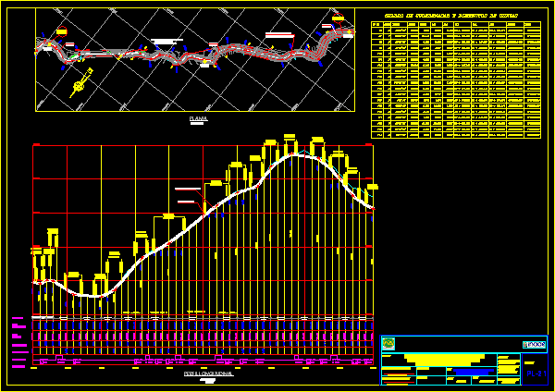
Task: Click the PLANTA label under the plan view
Action: pyautogui.click(x=198, y=119)
